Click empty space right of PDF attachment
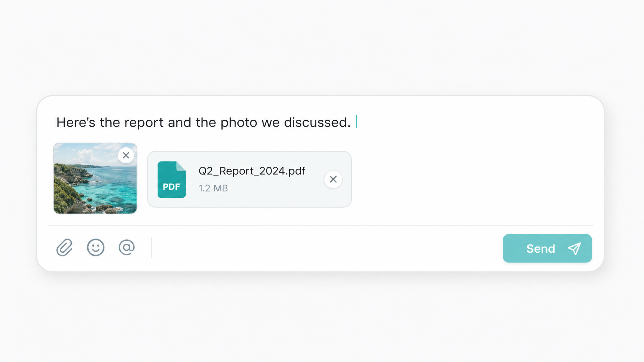 (x=472, y=179)
